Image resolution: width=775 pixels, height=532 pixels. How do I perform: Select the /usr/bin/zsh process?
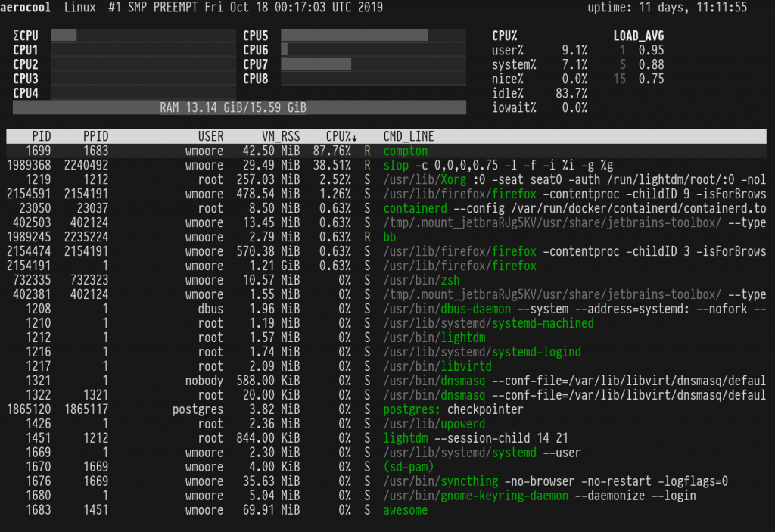point(386,280)
